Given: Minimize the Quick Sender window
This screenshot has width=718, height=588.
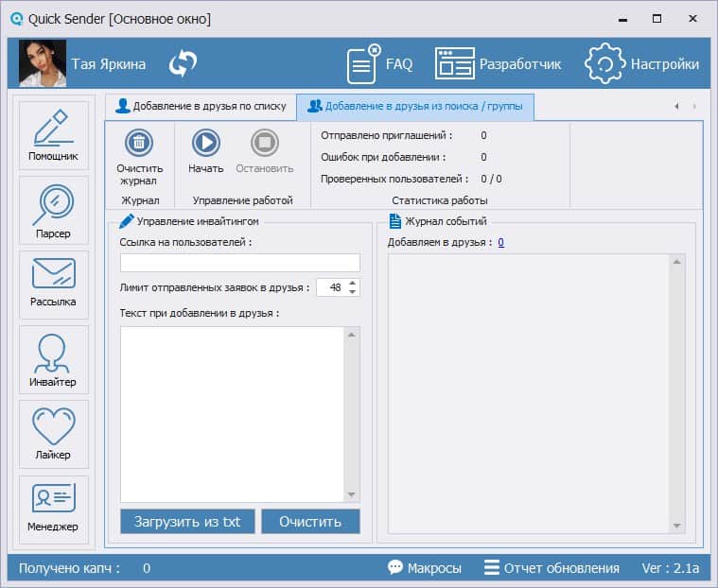Looking at the screenshot, I should (622, 19).
